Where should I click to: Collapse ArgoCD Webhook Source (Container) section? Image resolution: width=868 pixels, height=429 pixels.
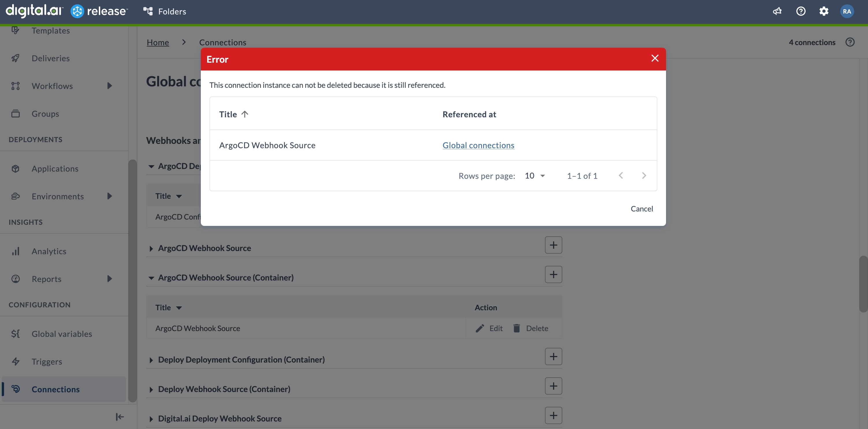pos(151,278)
